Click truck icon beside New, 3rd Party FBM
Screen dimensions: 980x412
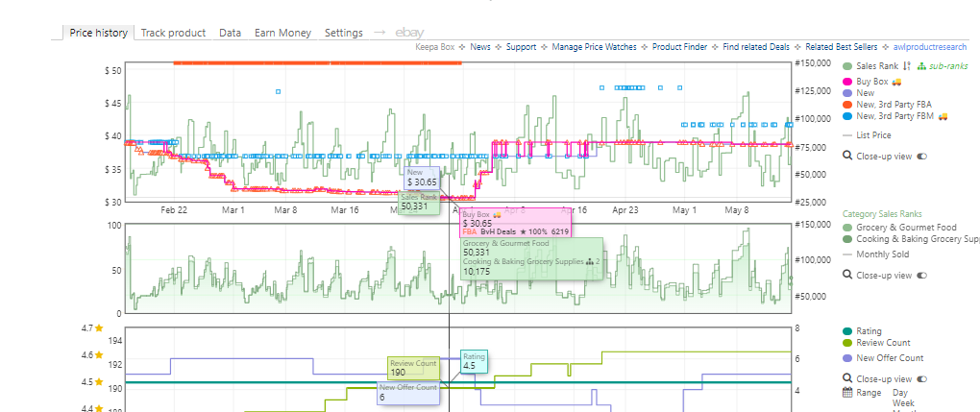click(x=943, y=115)
